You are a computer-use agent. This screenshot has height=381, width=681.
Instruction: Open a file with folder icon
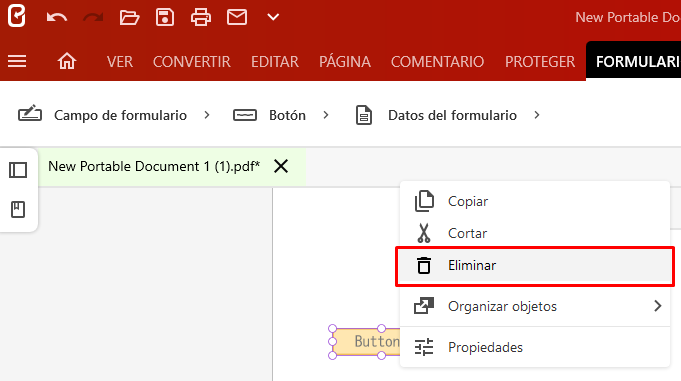tap(129, 17)
